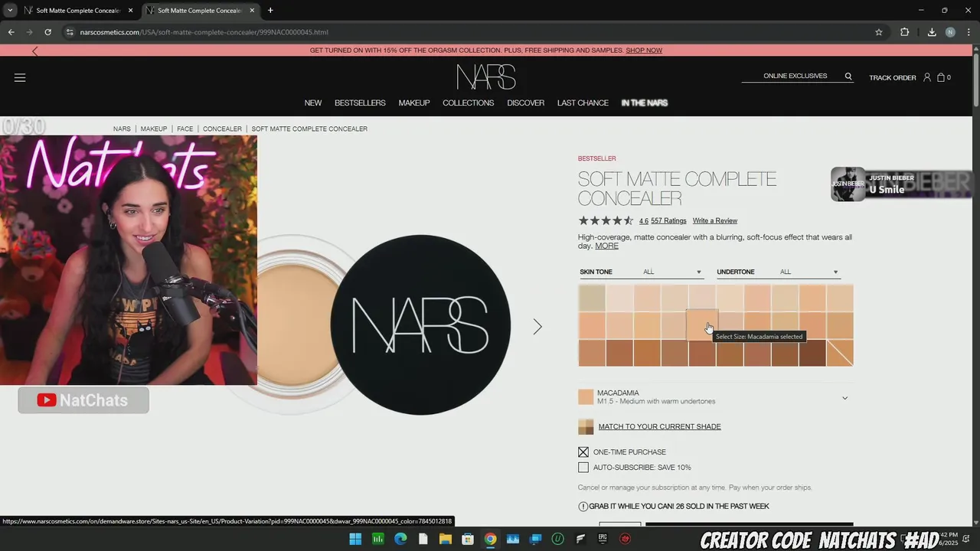This screenshot has height=551, width=980.
Task: Click SHOP NOW in promo banner
Action: [x=644, y=51]
